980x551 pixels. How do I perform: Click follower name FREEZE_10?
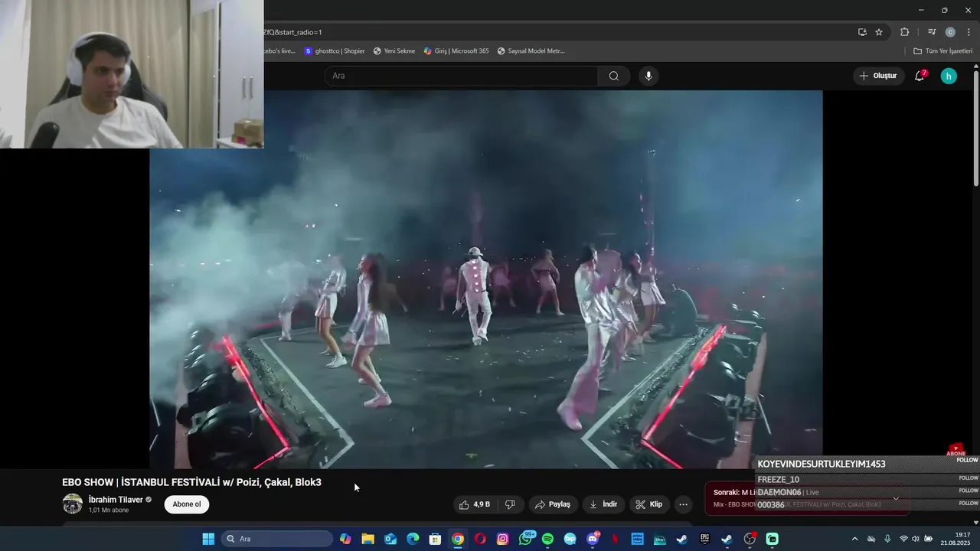[x=779, y=480]
